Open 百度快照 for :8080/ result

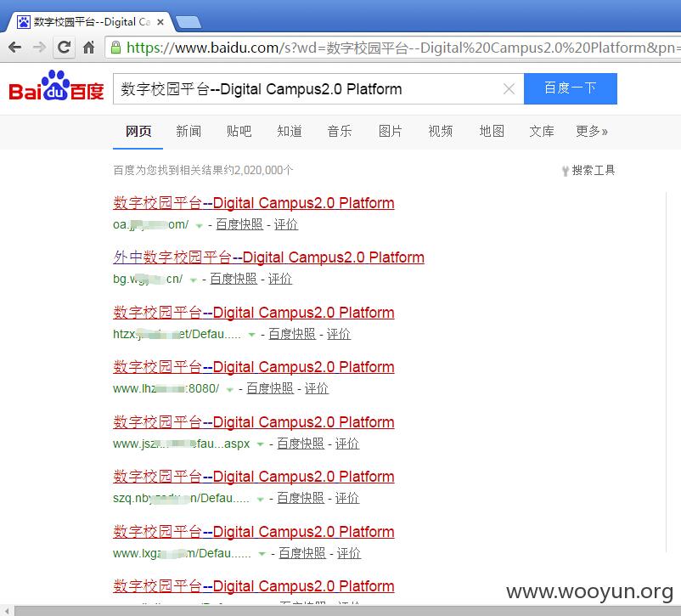(270, 388)
